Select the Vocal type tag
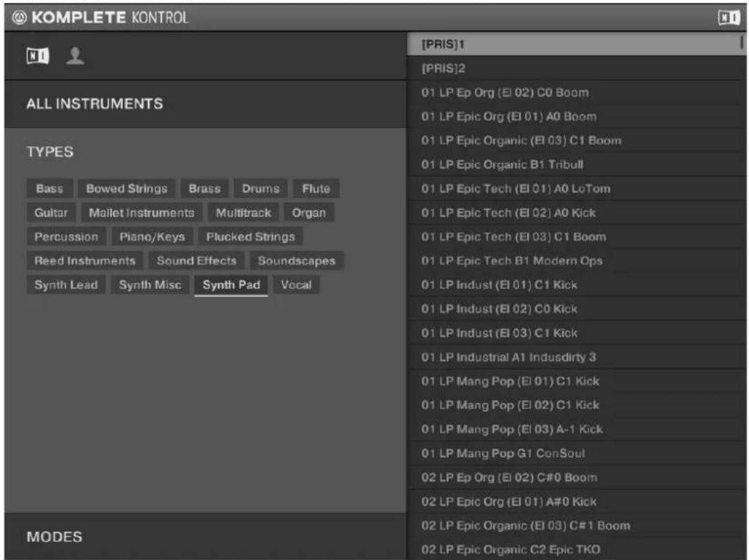 296,284
